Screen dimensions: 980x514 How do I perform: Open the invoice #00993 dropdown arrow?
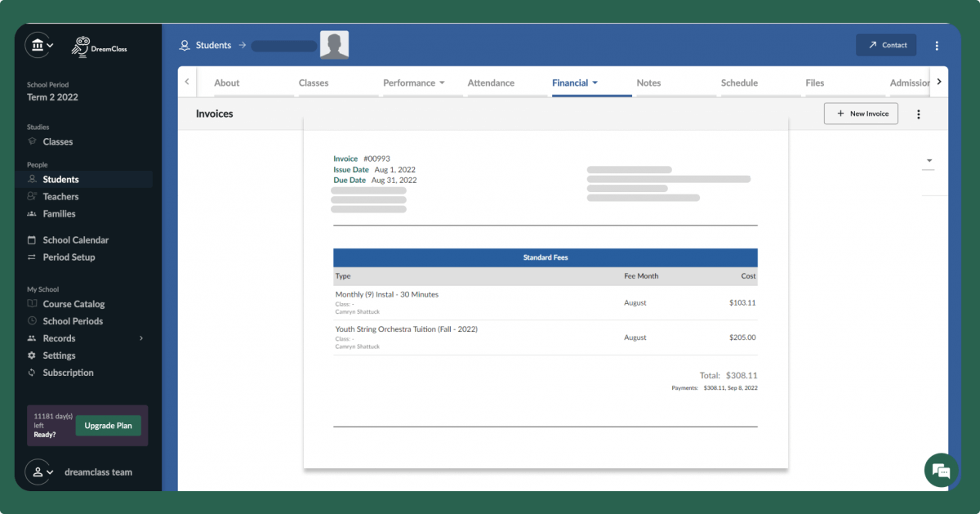point(928,161)
